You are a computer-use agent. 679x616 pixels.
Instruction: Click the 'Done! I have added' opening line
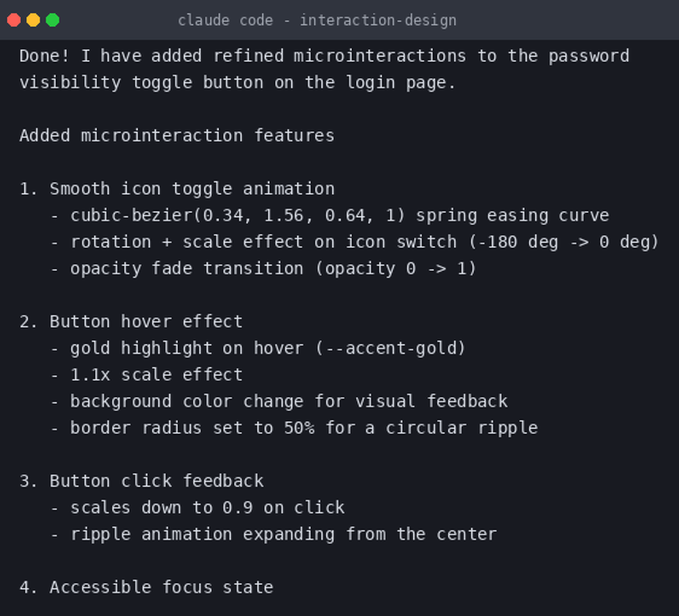(324, 56)
